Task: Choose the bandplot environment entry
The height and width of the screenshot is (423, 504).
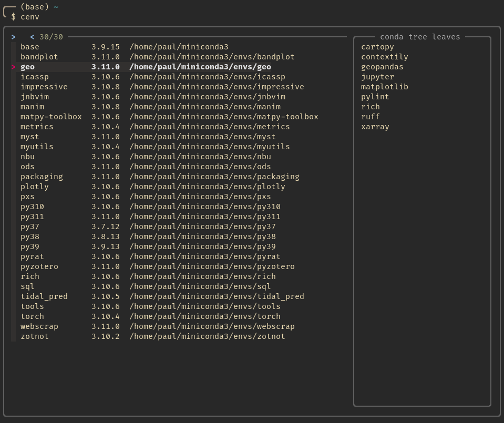Action: (x=39, y=57)
